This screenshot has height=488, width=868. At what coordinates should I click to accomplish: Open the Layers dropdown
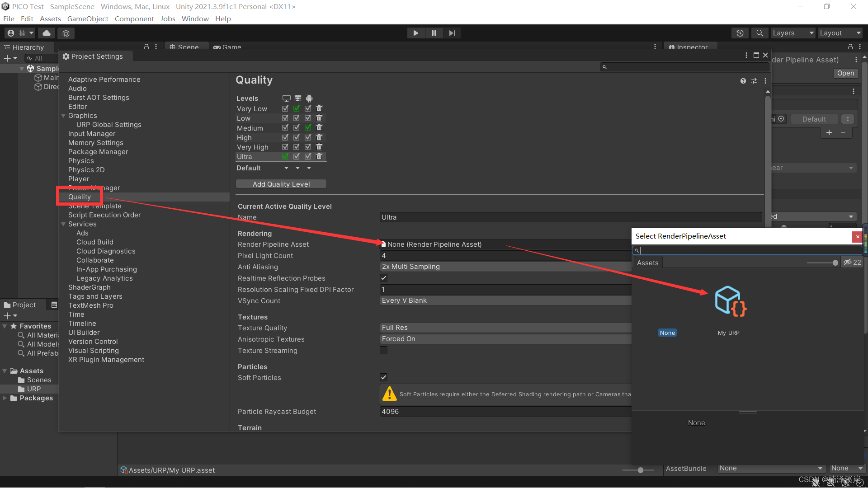[x=793, y=33]
